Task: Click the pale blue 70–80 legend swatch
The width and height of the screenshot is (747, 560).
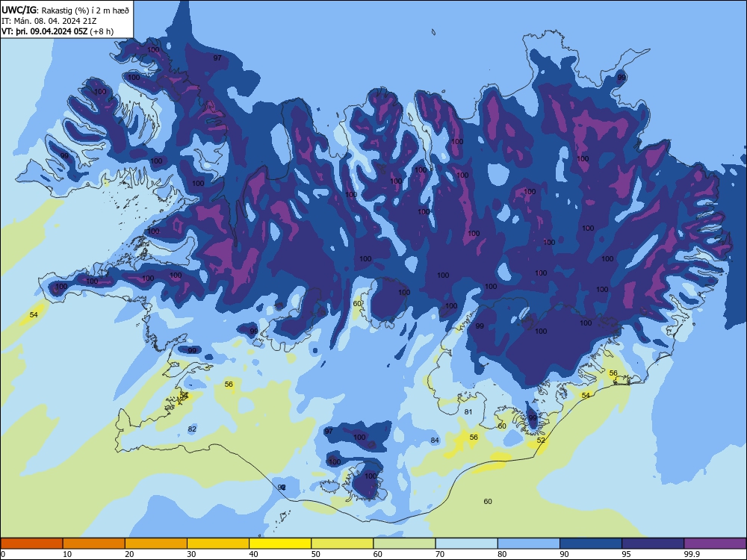Action: click(x=467, y=544)
